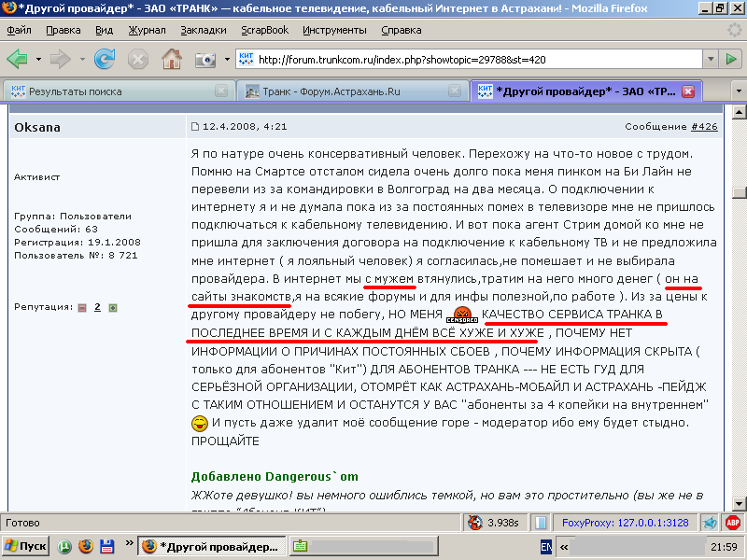The height and width of the screenshot is (560, 747).
Task: Go to the Home page icon
Action: pyautogui.click(x=172, y=59)
